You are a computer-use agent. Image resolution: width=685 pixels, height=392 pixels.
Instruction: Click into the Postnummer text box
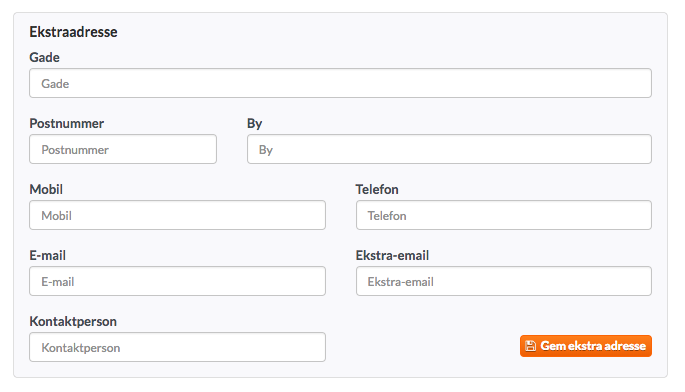pos(123,149)
